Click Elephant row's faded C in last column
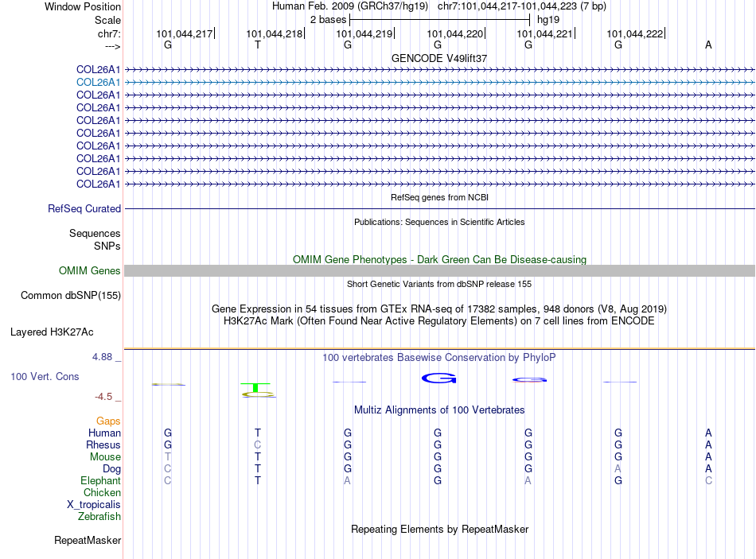756x559 pixels. (708, 481)
